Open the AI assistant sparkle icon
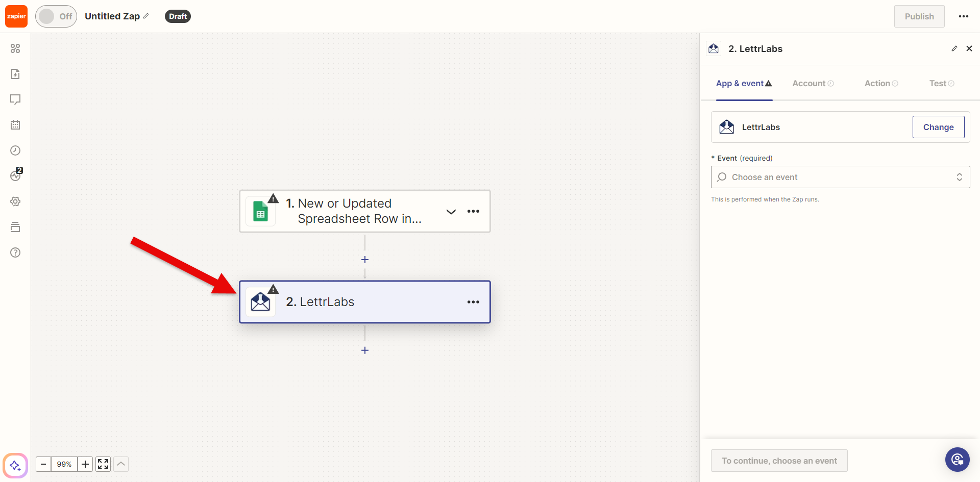The height and width of the screenshot is (482, 980). click(x=15, y=465)
